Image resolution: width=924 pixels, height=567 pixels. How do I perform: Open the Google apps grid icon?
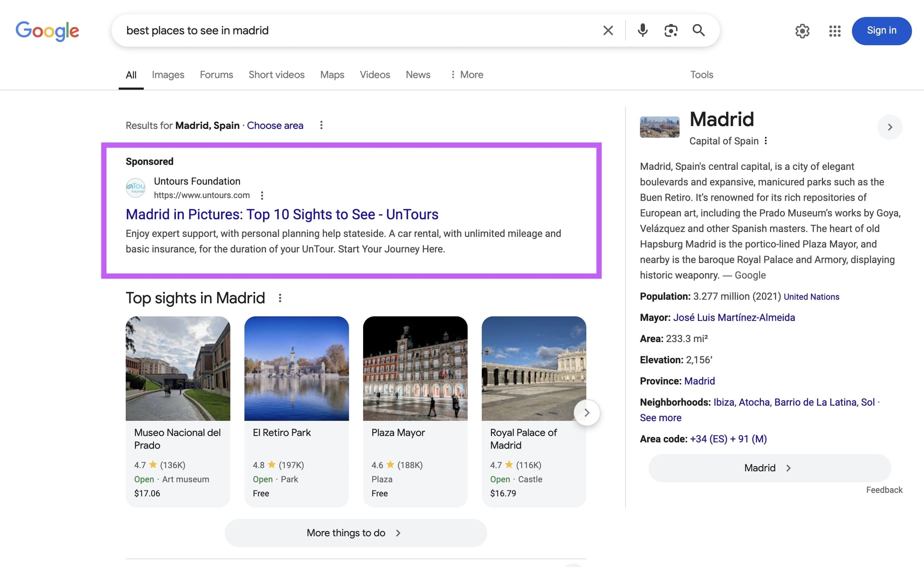point(834,31)
